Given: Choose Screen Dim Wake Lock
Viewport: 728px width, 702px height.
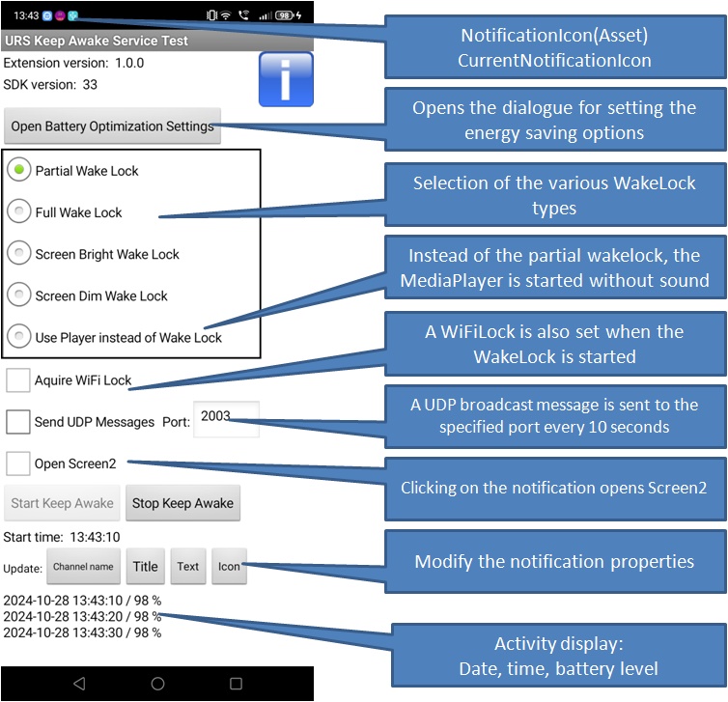Looking at the screenshot, I should 18,295.
